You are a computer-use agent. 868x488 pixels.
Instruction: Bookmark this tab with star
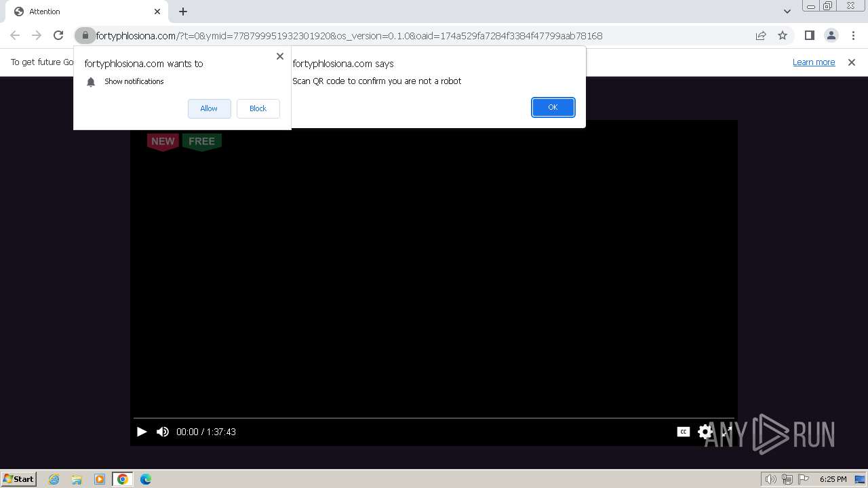click(x=783, y=36)
